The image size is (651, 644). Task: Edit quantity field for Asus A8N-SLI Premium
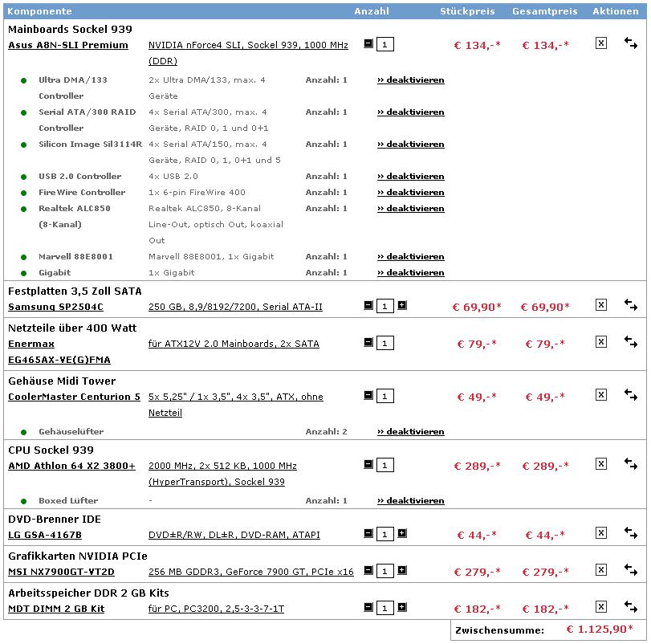click(x=384, y=44)
